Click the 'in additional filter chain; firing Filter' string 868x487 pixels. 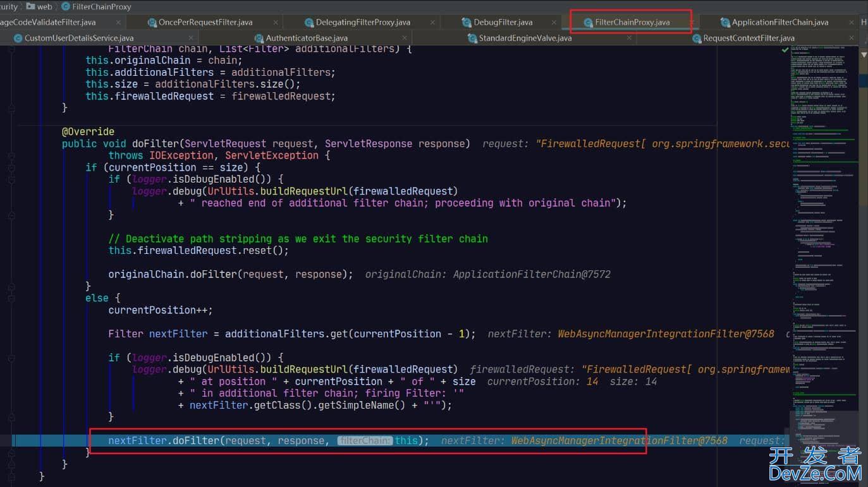click(x=327, y=393)
